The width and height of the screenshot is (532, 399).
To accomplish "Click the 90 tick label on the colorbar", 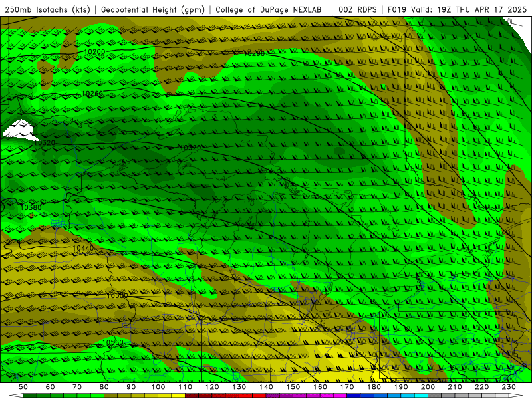I will point(131,387).
